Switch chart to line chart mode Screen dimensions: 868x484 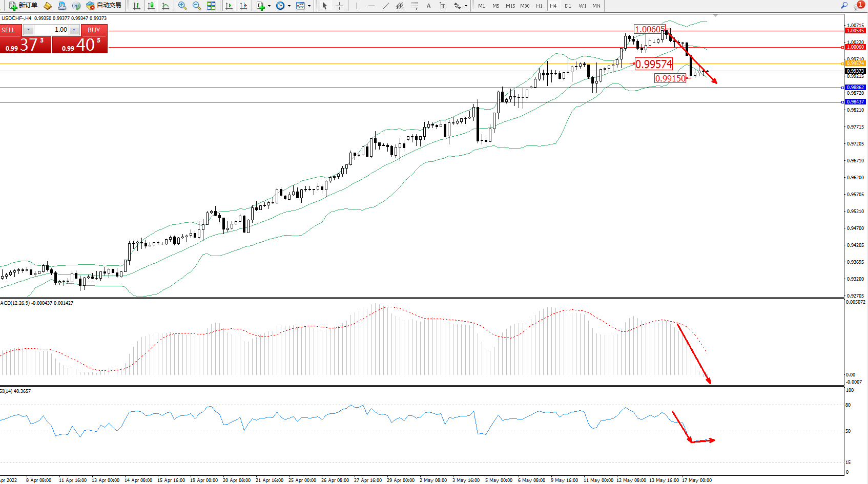(166, 6)
